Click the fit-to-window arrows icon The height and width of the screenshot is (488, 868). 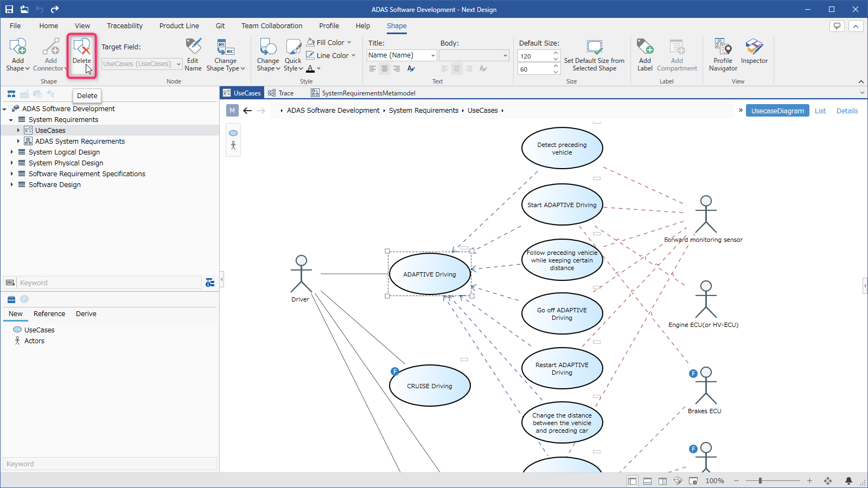[828, 481]
